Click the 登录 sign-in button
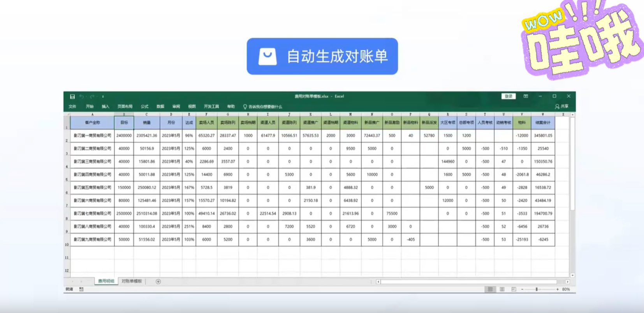 click(x=509, y=96)
